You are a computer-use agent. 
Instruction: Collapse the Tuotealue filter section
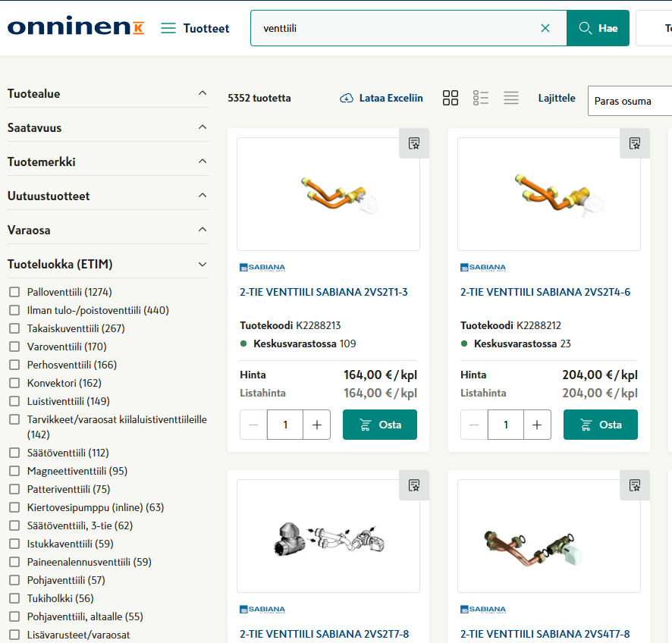click(x=108, y=93)
